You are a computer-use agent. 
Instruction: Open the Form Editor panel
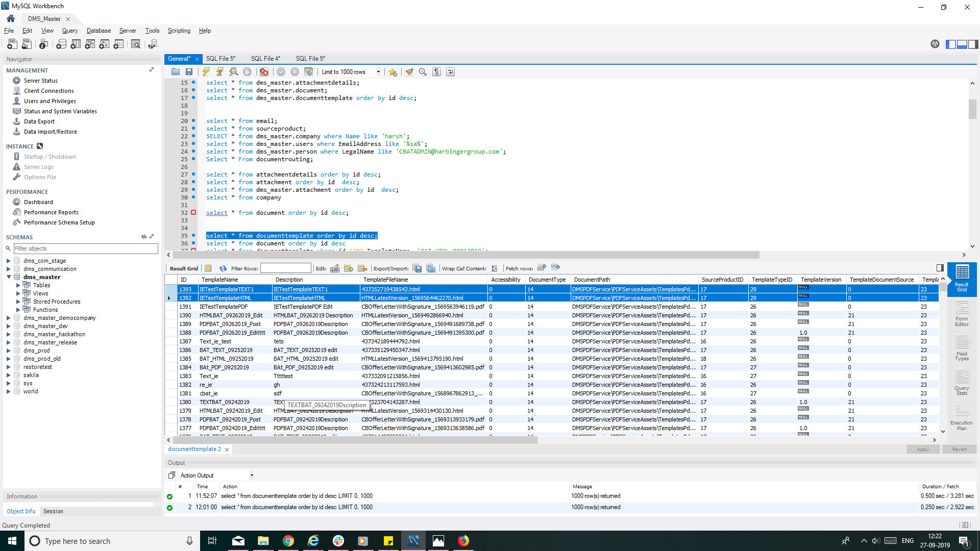(962, 313)
